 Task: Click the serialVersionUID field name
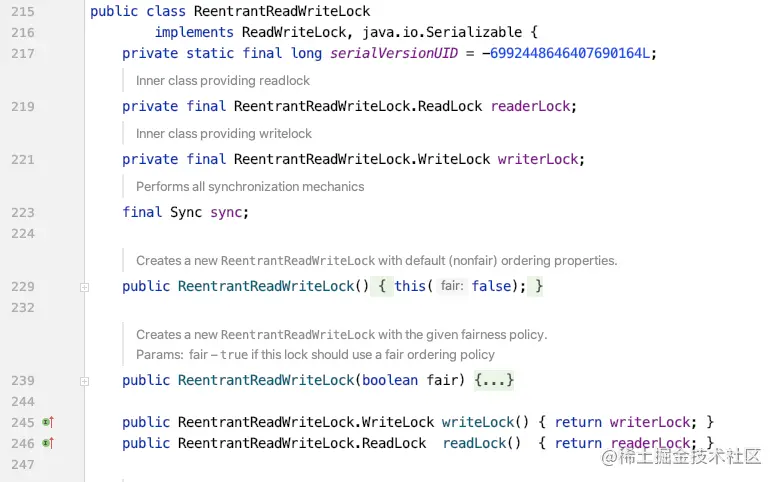point(394,53)
